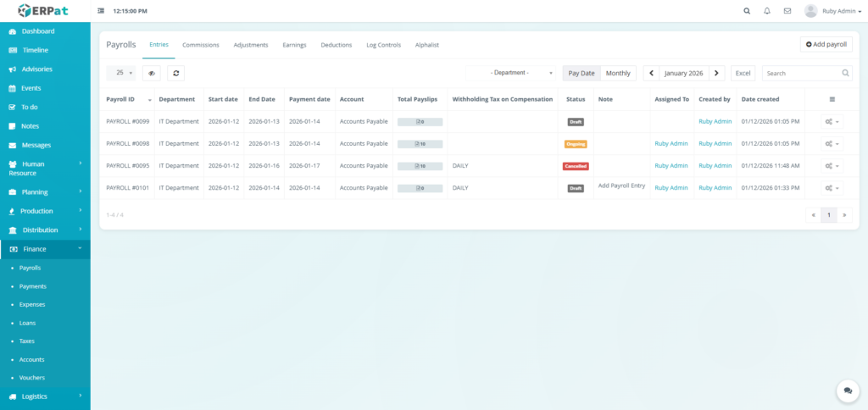Switch to the Commissions tab
This screenshot has height=410, width=868.
click(x=201, y=45)
